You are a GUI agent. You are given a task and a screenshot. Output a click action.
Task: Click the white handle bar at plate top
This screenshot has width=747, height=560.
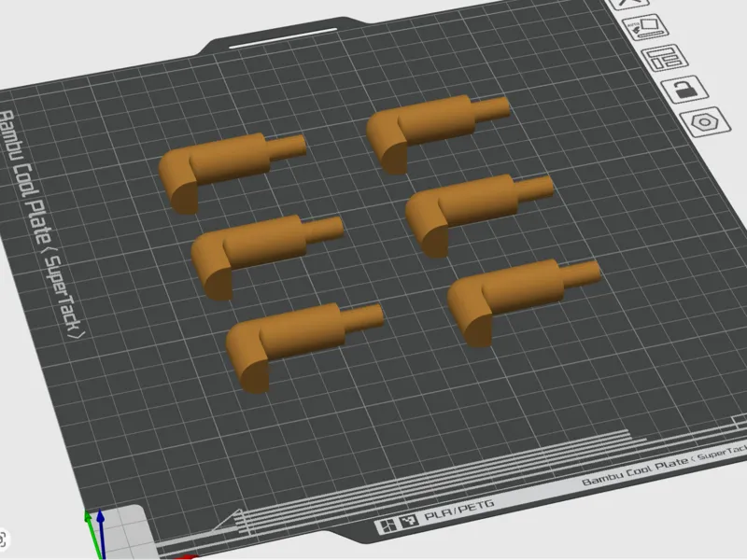pyautogui.click(x=283, y=38)
